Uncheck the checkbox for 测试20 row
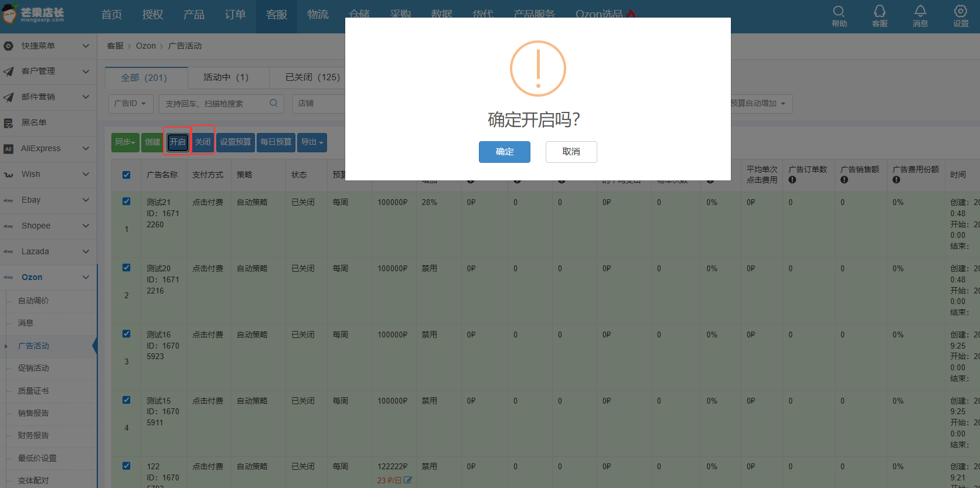Screen dimensions: 980x488 click(x=127, y=267)
